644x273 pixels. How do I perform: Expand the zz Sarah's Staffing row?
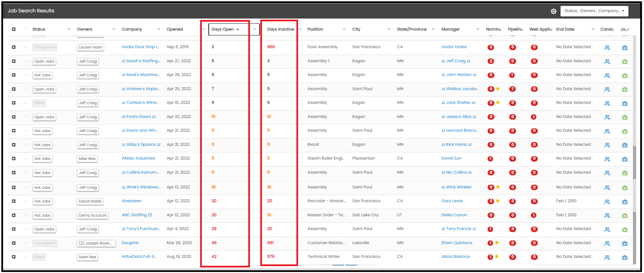click(14, 61)
